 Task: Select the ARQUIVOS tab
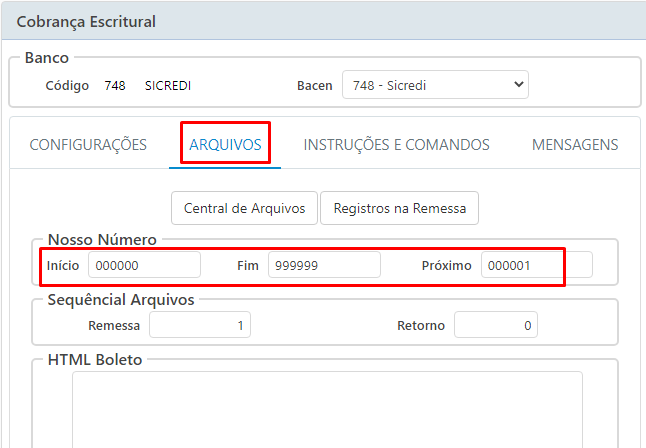(x=225, y=145)
